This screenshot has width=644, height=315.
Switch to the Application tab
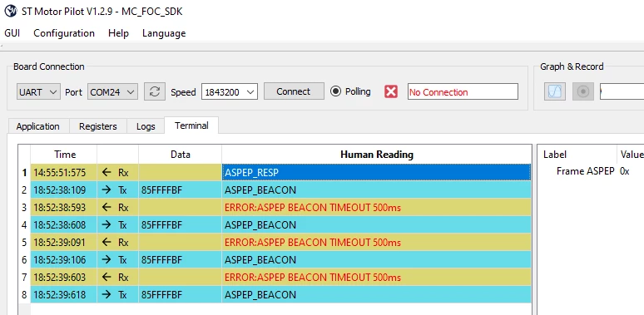pyautogui.click(x=38, y=126)
